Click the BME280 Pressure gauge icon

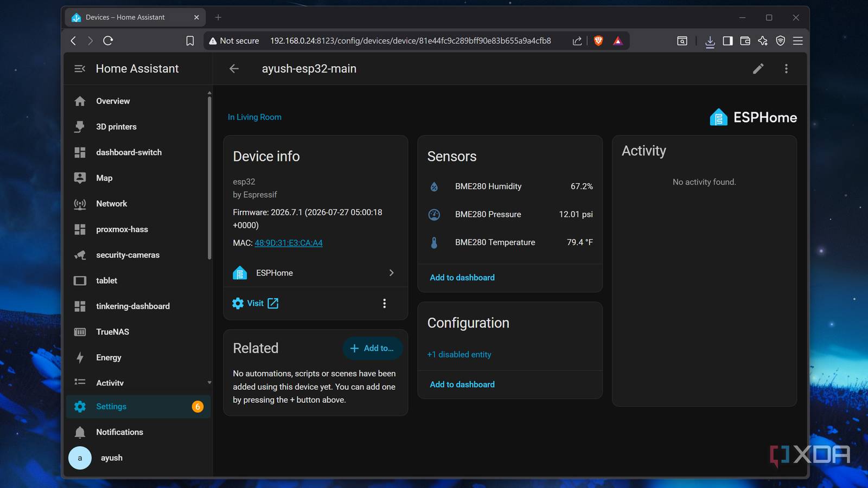click(434, 215)
